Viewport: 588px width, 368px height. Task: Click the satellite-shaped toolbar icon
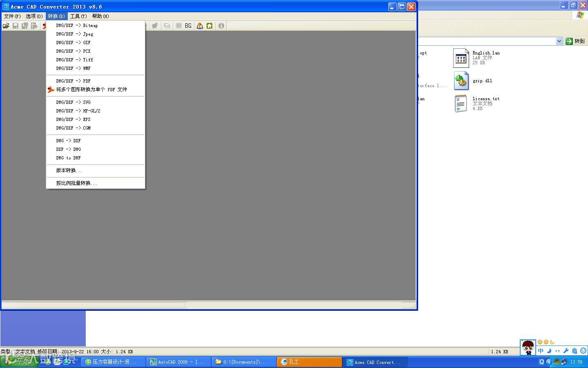[155, 26]
